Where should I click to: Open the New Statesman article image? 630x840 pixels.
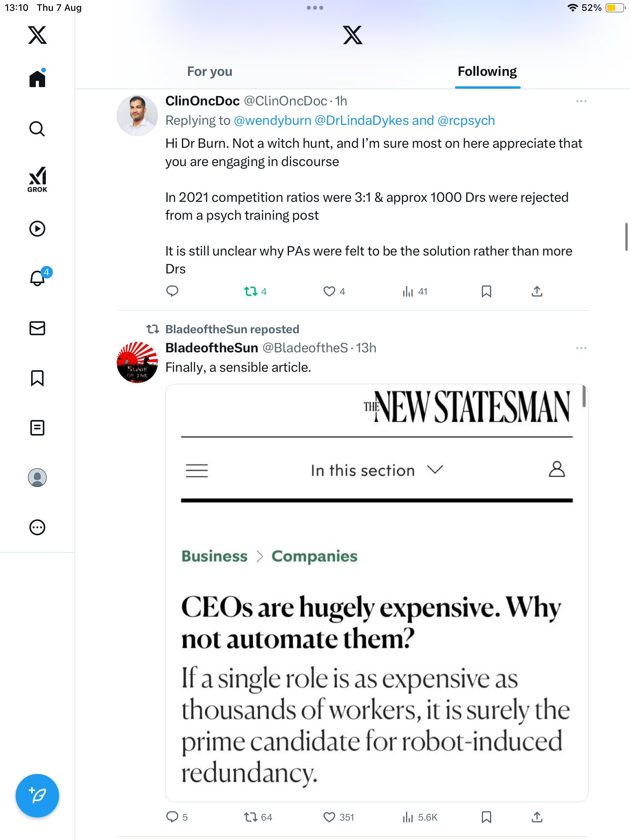click(x=376, y=593)
